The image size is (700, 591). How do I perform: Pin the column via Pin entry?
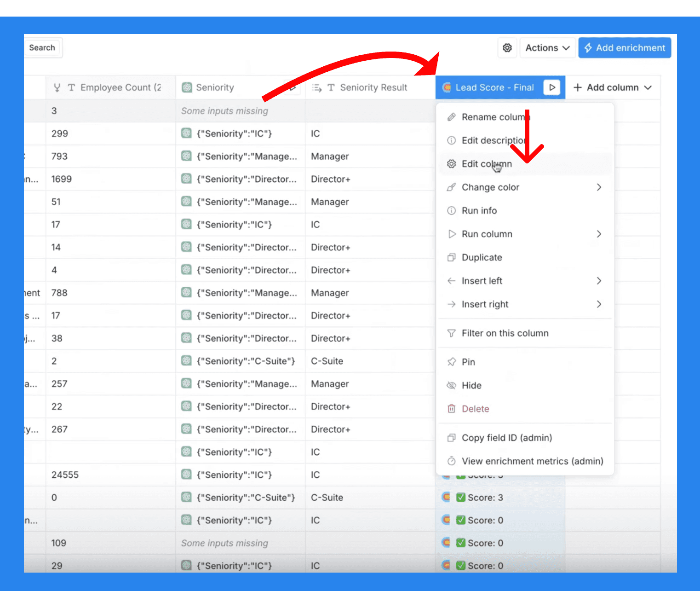(525, 362)
